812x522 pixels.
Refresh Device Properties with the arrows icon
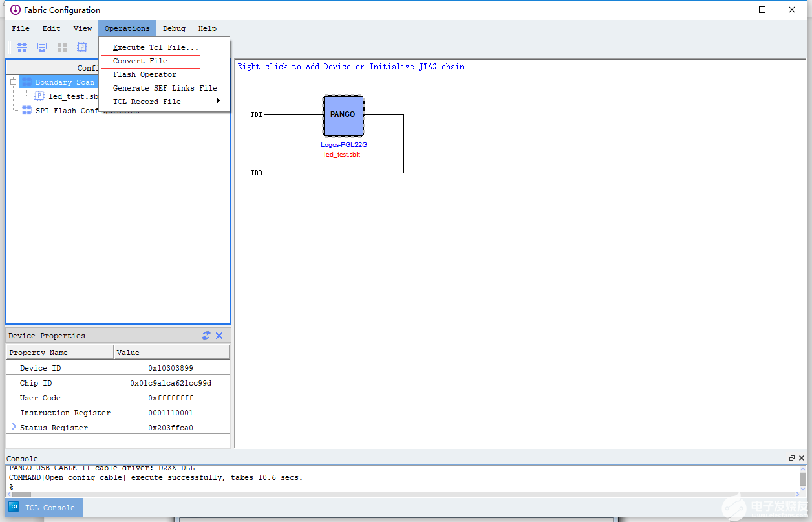point(206,335)
